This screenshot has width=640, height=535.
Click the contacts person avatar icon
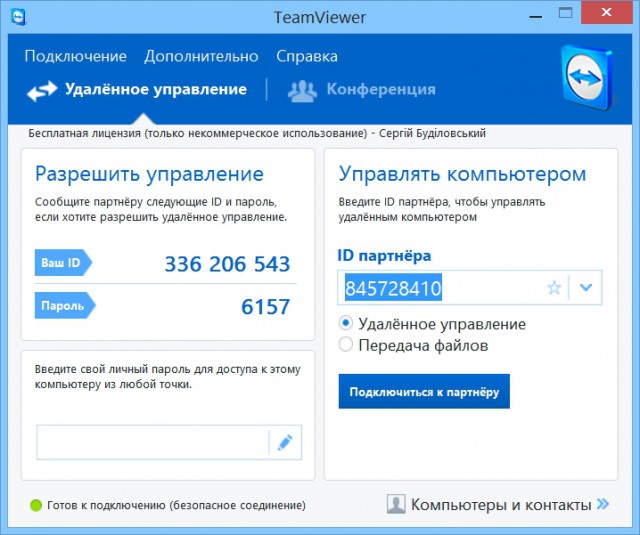point(396,504)
